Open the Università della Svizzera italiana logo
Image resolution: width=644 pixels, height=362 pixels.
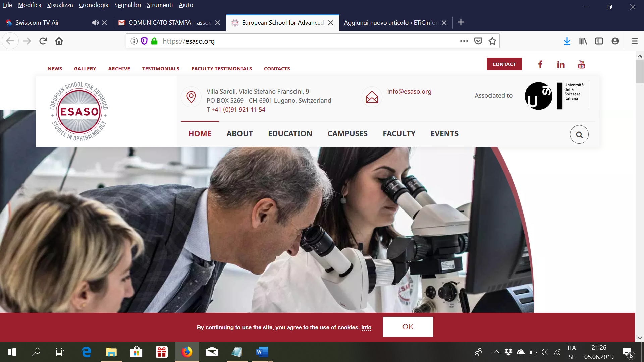point(556,96)
